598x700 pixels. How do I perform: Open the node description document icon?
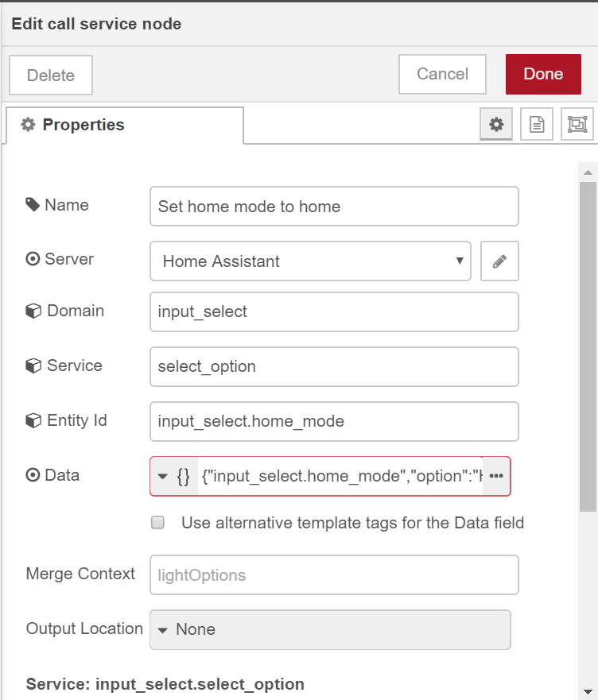tap(537, 125)
